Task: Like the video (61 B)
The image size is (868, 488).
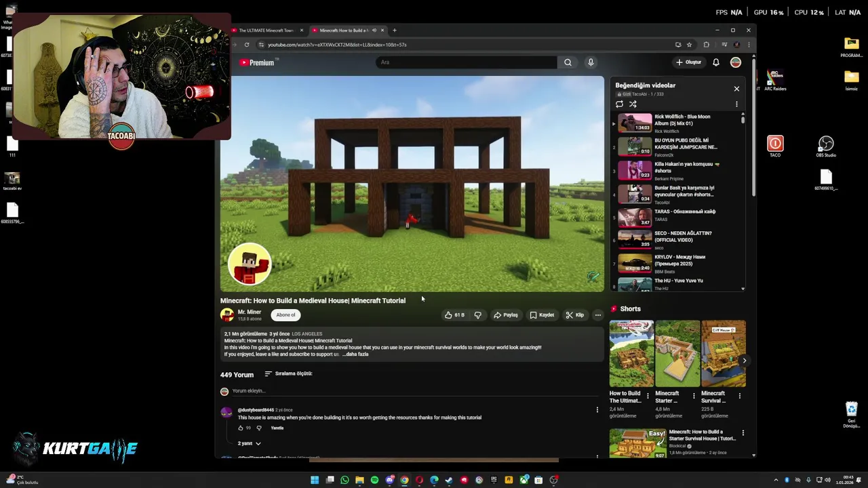Action: coord(454,315)
